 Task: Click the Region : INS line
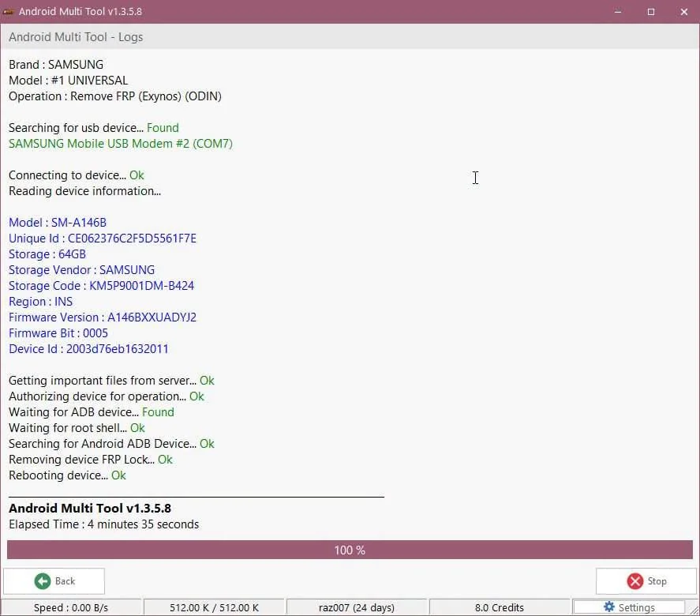click(40, 302)
